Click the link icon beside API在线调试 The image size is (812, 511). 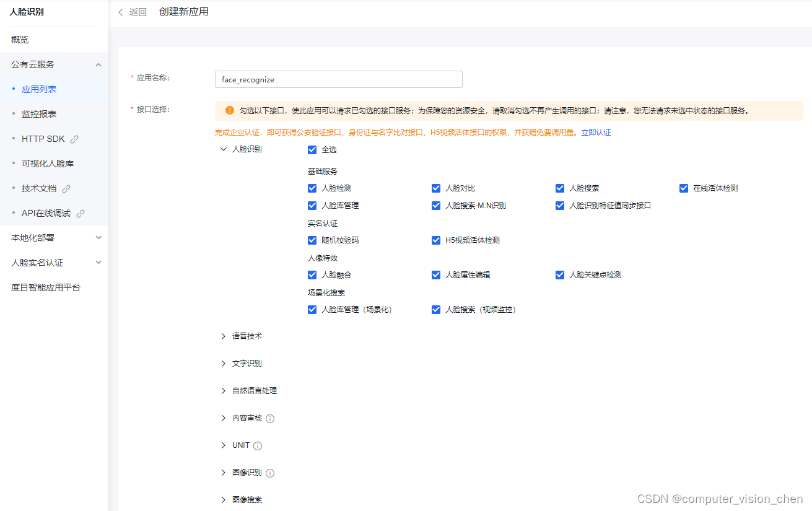coord(80,214)
